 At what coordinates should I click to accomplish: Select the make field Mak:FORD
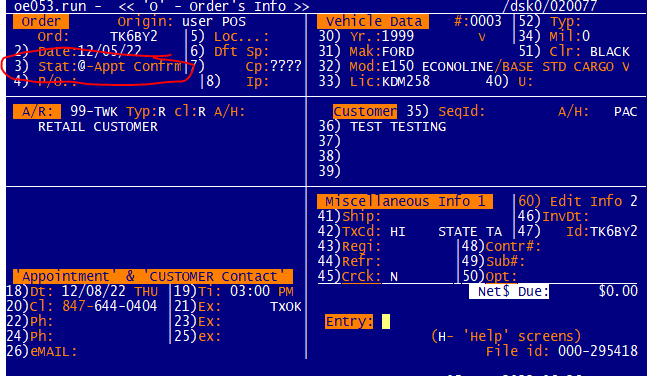(382, 52)
